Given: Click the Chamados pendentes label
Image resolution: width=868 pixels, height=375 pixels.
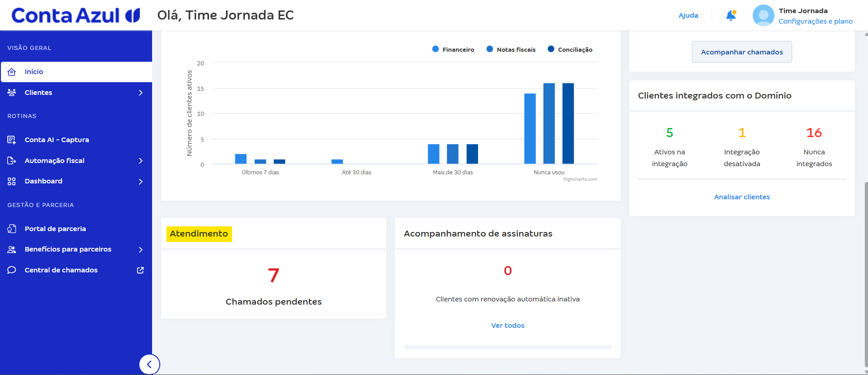Looking at the screenshot, I should pos(273,302).
